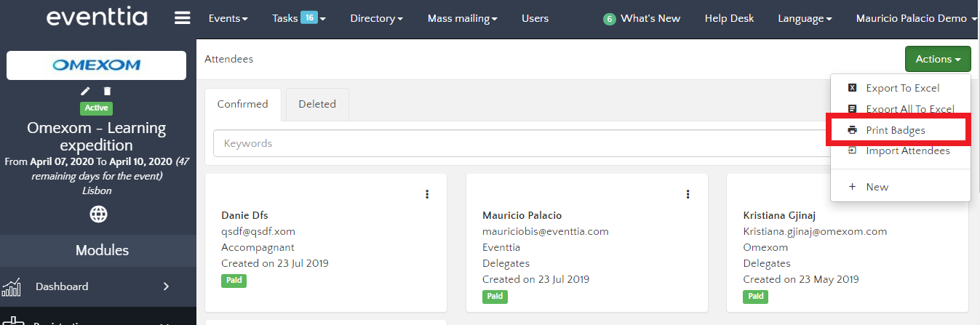Switch to the Deleted tab
The height and width of the screenshot is (325, 980).
[x=317, y=105]
